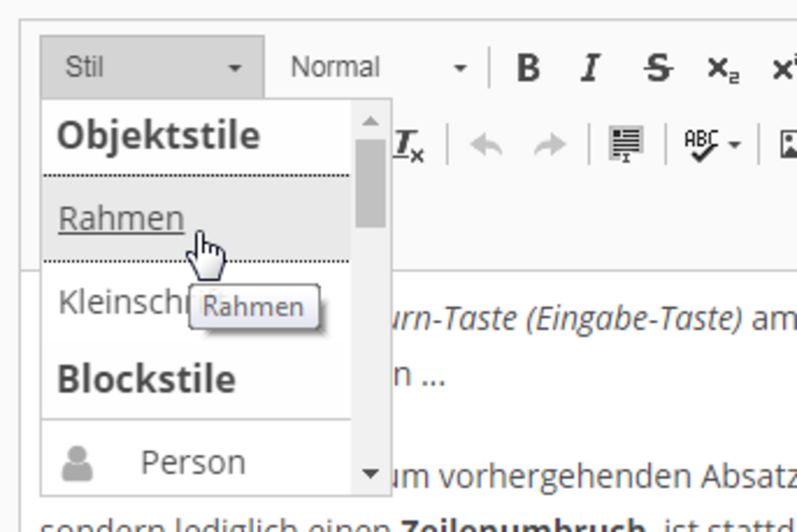Screen dimensions: 797x532
Task: Toggle superscript formatting
Action: [784, 68]
